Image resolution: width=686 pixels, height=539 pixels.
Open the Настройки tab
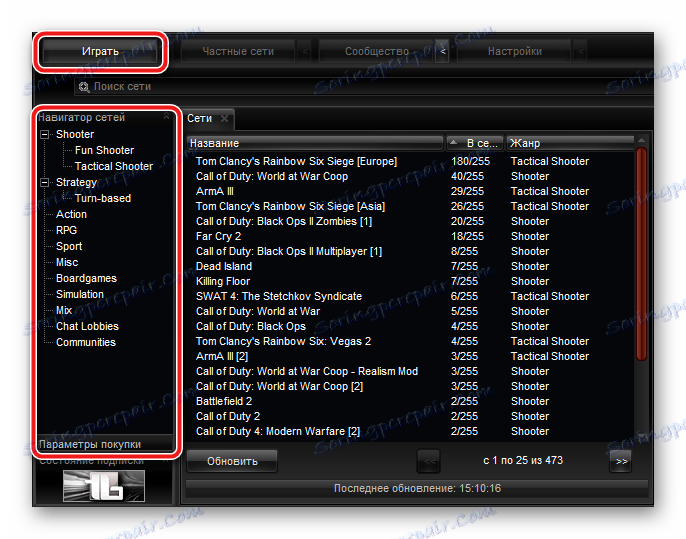tap(514, 52)
